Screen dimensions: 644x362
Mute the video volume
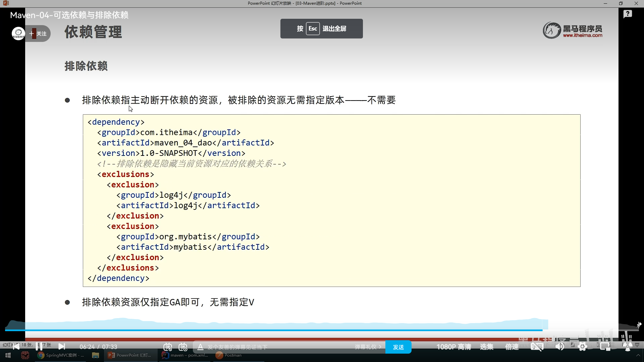(x=559, y=347)
